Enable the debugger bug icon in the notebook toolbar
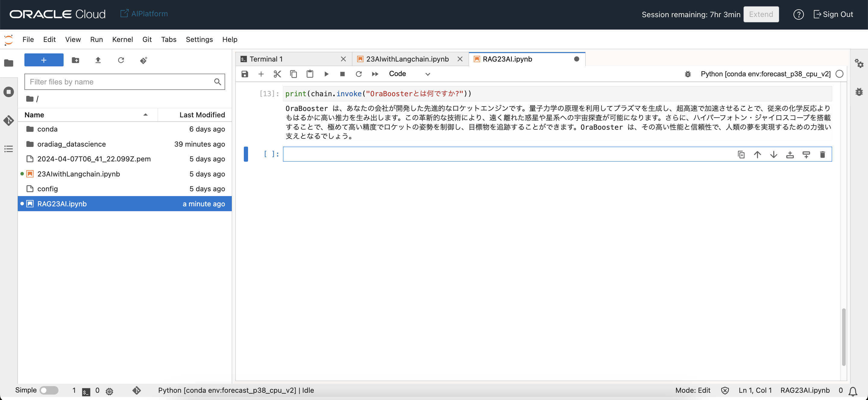This screenshot has height=400, width=868. pyautogui.click(x=688, y=74)
